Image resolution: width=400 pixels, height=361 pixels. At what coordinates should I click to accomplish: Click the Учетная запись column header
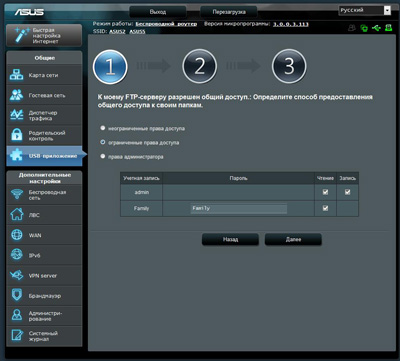pos(142,178)
